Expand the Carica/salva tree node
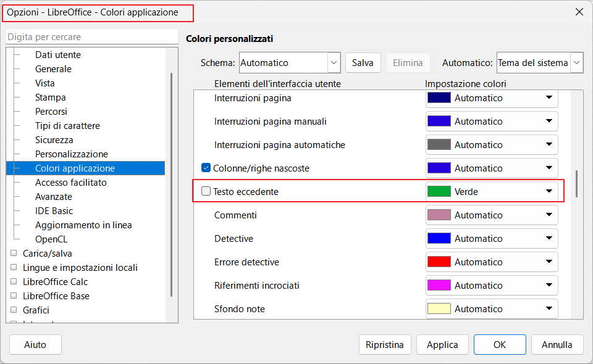The height and width of the screenshot is (364, 593). point(14,253)
